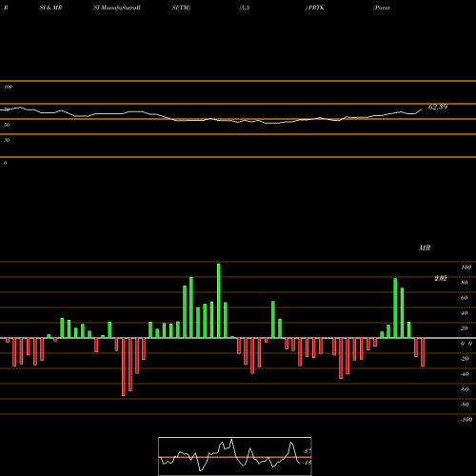The image size is (476, 476).
Task: Click the 'SI(TM)' header label
Action: pyautogui.click(x=181, y=8)
